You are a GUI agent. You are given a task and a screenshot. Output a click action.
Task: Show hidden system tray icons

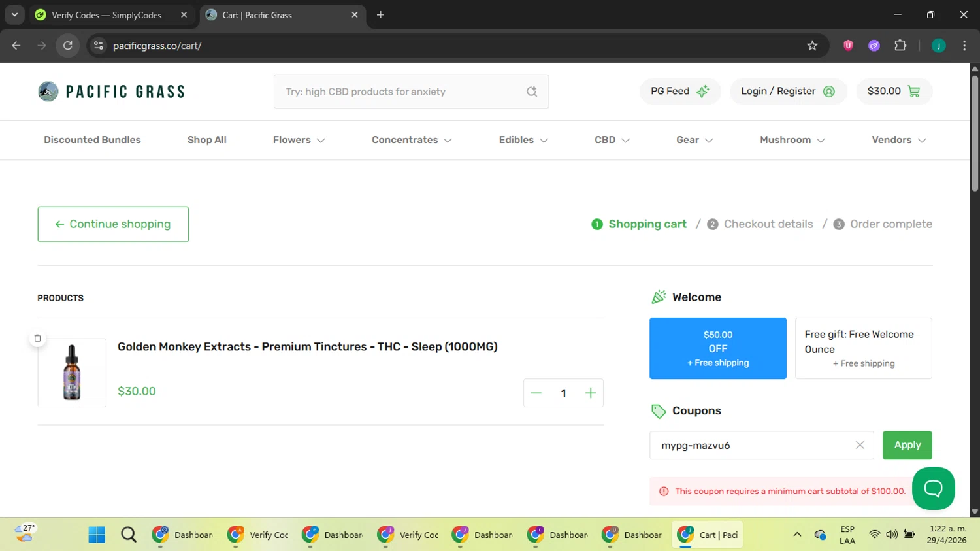tap(797, 535)
